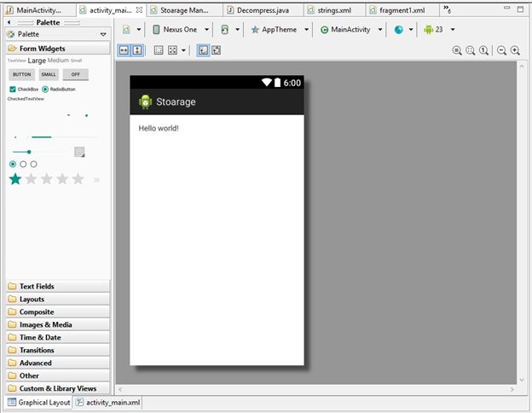This screenshot has height=413, width=532.
Task: Select the RadioButton widget in palette
Action: 59,90
